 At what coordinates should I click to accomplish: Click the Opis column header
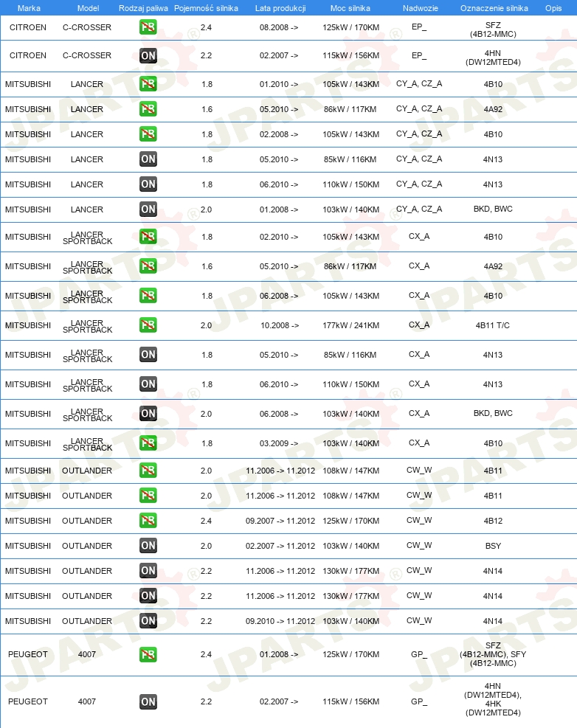pyautogui.click(x=553, y=8)
